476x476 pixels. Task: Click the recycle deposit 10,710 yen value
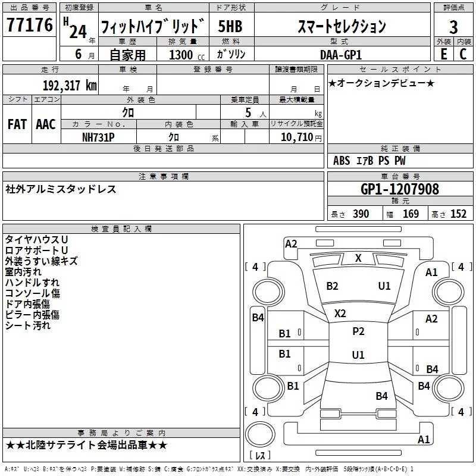click(x=301, y=137)
